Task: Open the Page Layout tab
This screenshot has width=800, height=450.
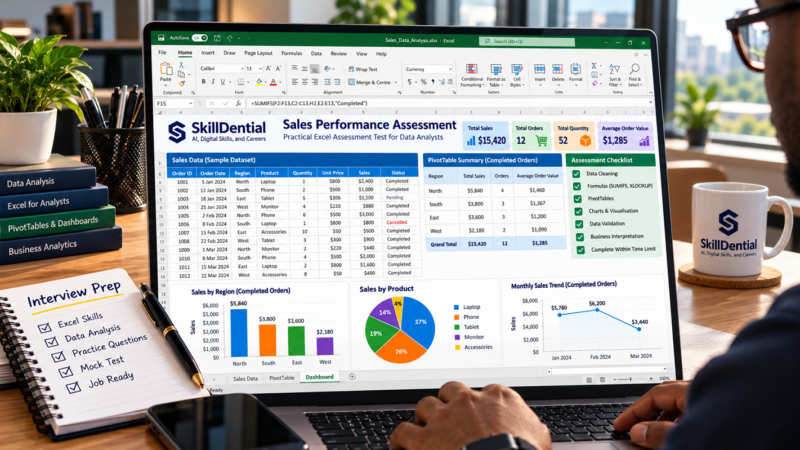Action: click(x=258, y=53)
